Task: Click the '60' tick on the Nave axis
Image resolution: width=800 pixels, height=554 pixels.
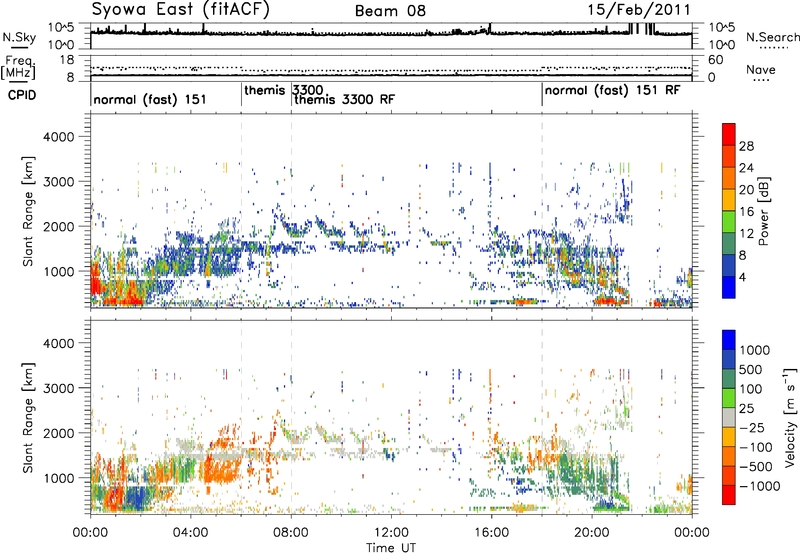Action: pyautogui.click(x=716, y=60)
